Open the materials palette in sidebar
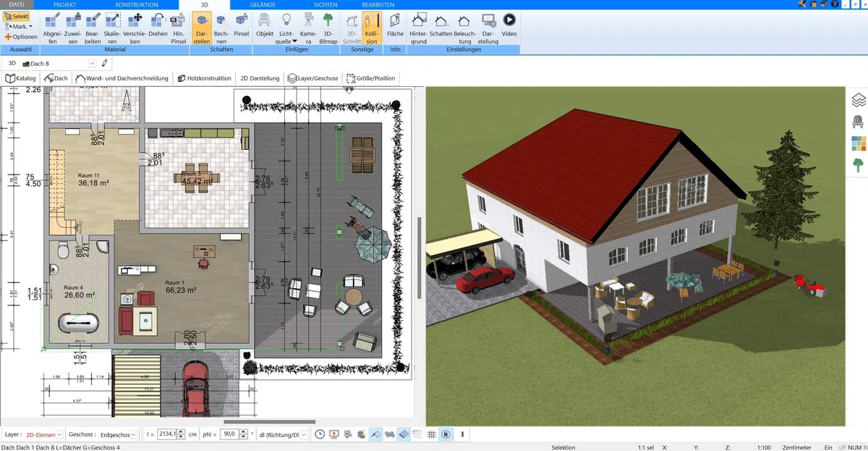Screen dimensions: 868x451 tap(859, 143)
